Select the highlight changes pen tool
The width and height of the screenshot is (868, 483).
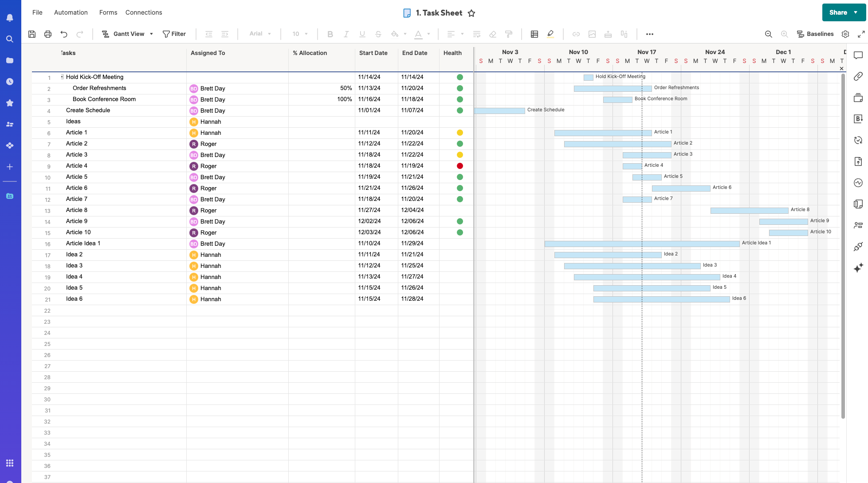point(550,34)
